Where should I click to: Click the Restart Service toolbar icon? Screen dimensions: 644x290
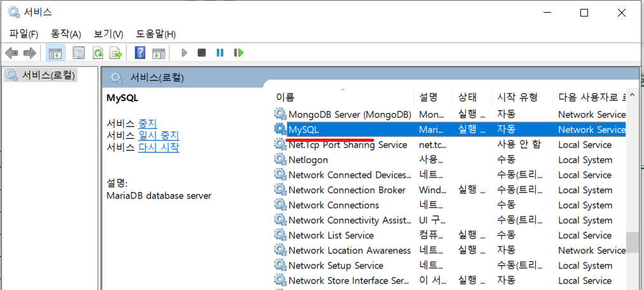[x=239, y=53]
